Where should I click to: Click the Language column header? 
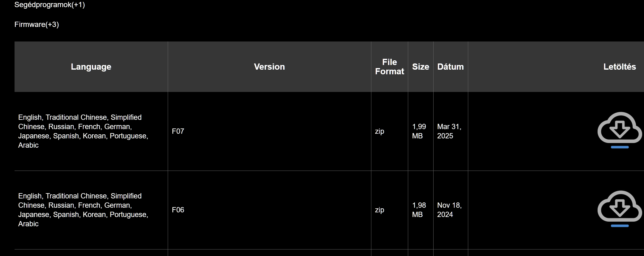click(91, 67)
